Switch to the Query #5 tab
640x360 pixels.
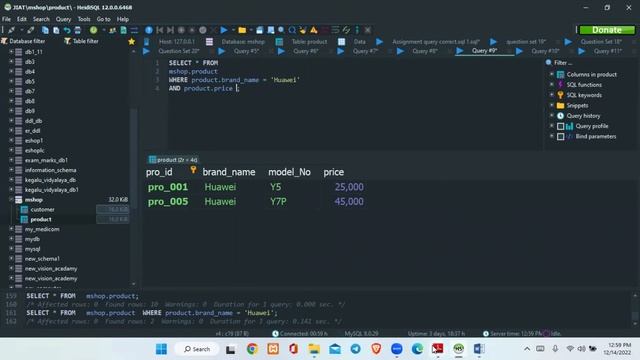pyautogui.click(x=246, y=51)
